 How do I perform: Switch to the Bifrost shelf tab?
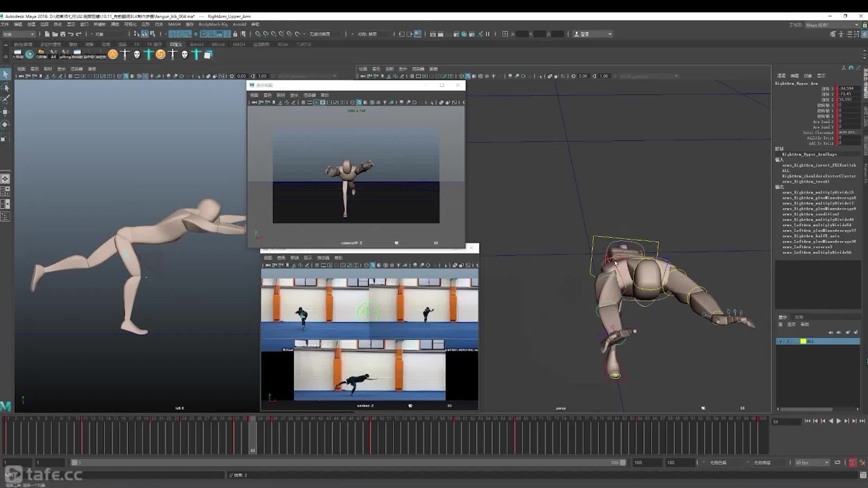pyautogui.click(x=218, y=44)
